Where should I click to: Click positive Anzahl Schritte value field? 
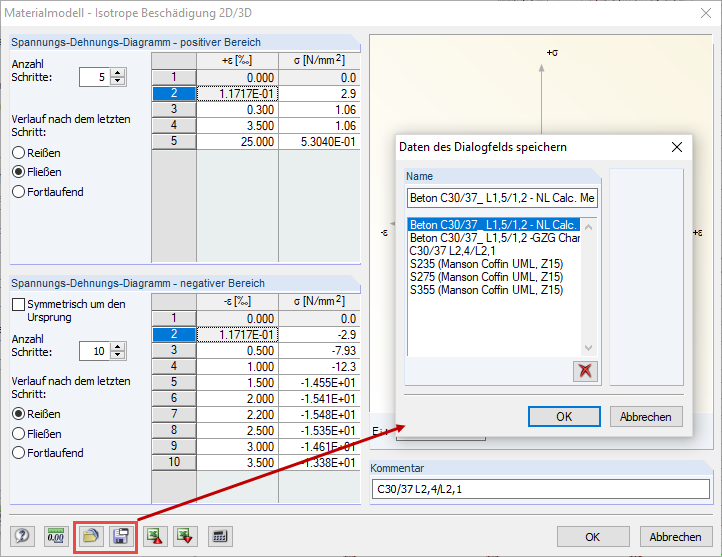tap(95, 77)
